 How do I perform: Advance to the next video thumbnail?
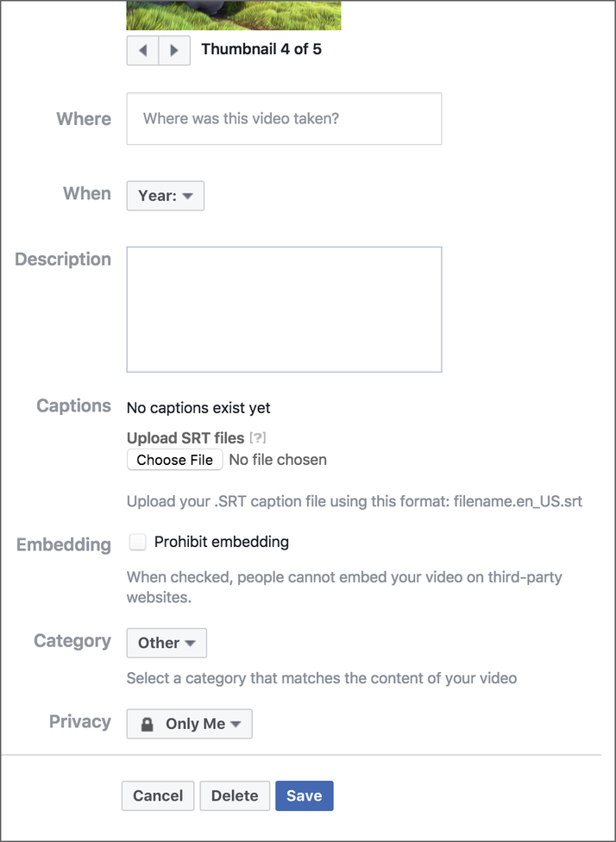tap(174, 51)
